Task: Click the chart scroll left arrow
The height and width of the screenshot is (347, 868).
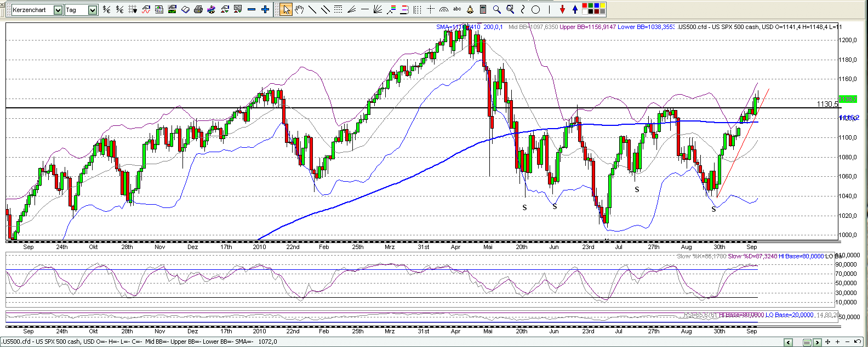Action: 788,342
